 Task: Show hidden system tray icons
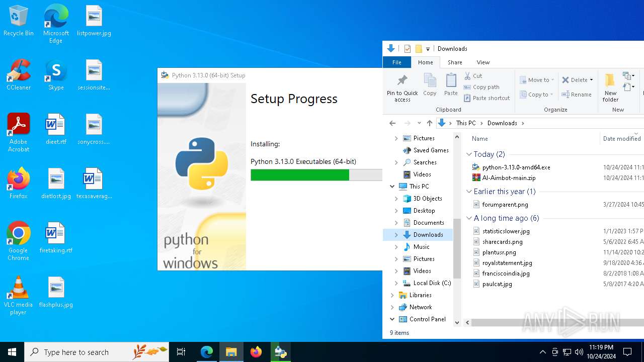(x=542, y=352)
